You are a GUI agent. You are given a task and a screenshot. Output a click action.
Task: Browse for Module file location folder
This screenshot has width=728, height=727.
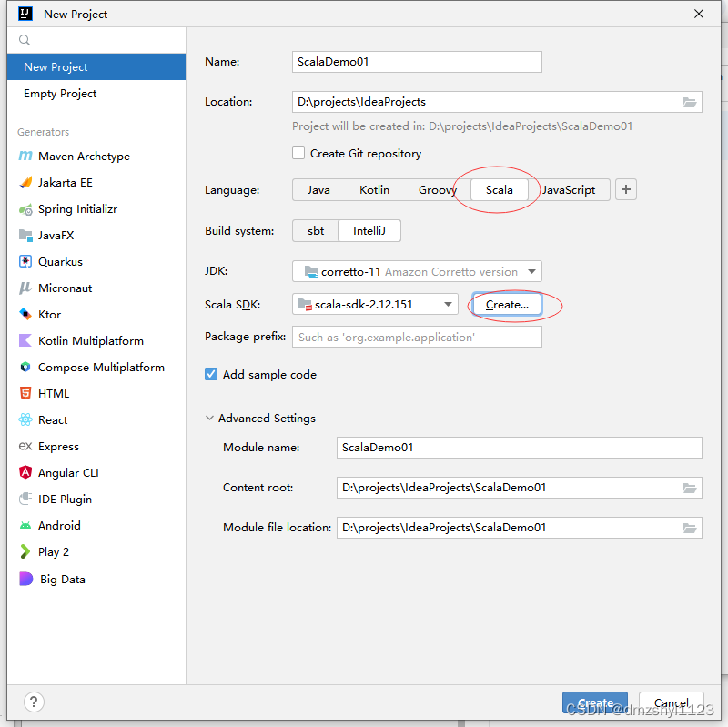[690, 529]
